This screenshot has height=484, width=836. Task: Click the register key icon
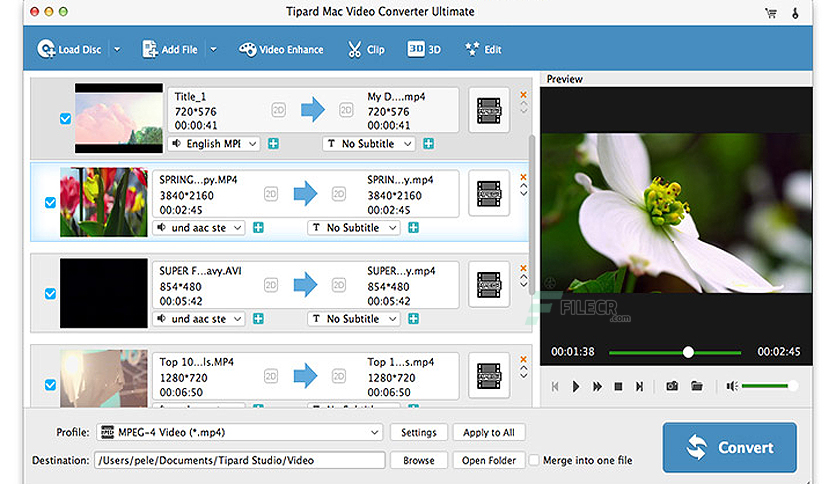[x=795, y=13]
